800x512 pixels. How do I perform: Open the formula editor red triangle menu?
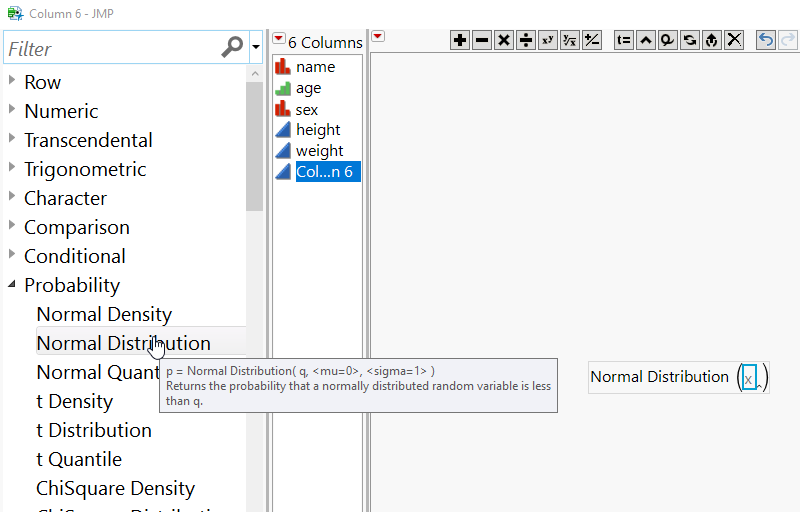click(x=378, y=36)
